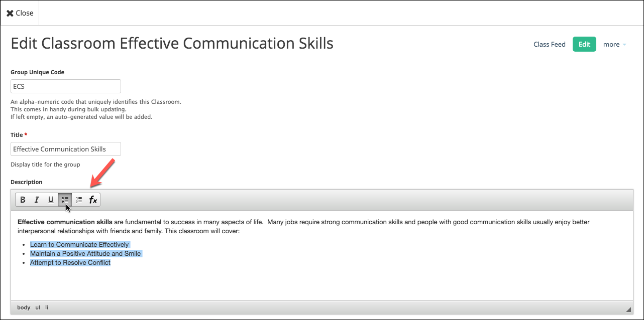Image resolution: width=644 pixels, height=320 pixels.
Task: Click the Close X icon
Action: 10,13
